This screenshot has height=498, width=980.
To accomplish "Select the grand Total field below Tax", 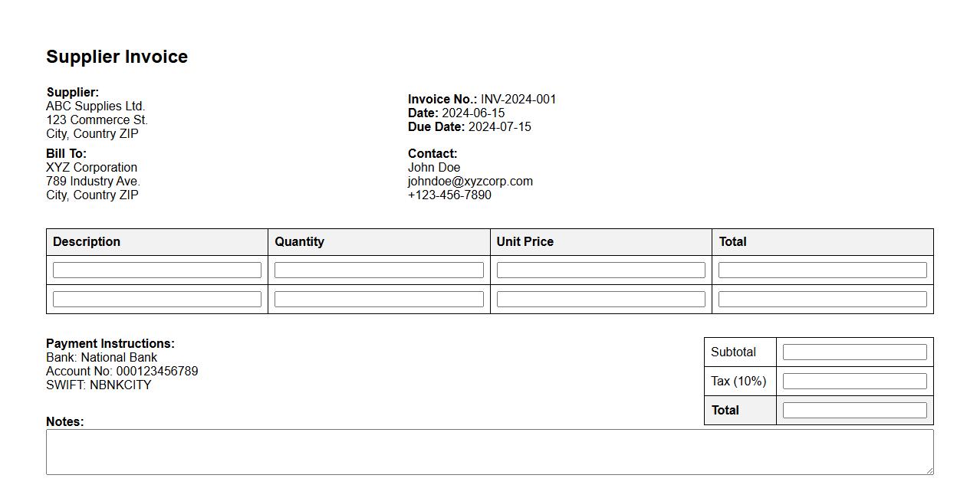I will point(854,411).
